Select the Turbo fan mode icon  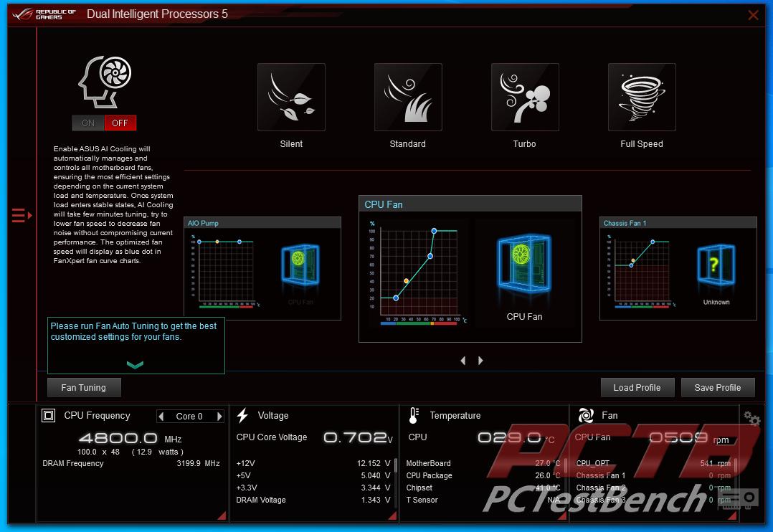525,97
